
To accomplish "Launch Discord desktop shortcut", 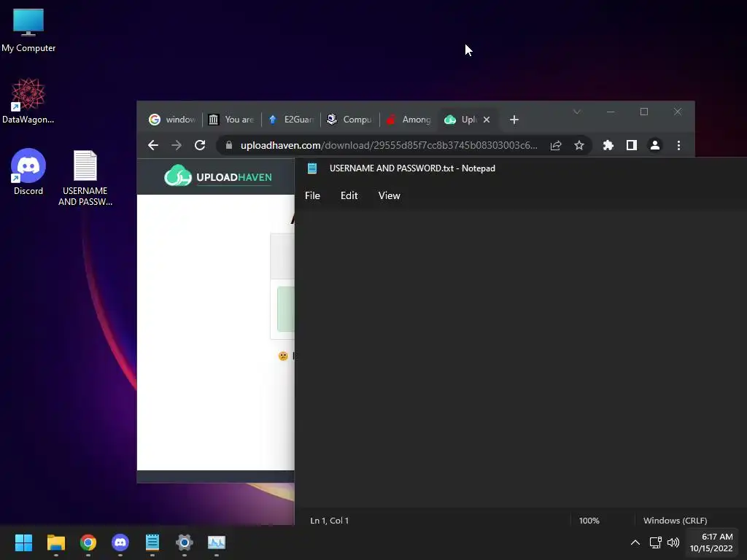I will (x=28, y=172).
